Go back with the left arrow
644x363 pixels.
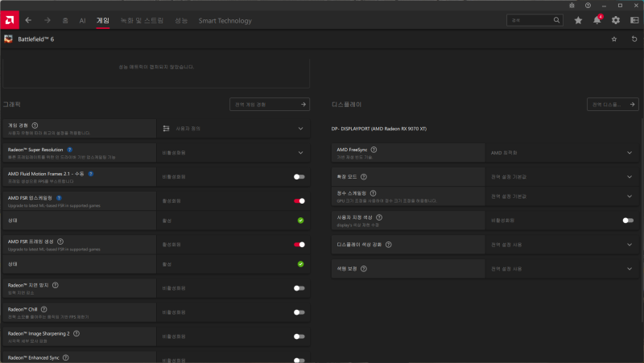coord(29,20)
